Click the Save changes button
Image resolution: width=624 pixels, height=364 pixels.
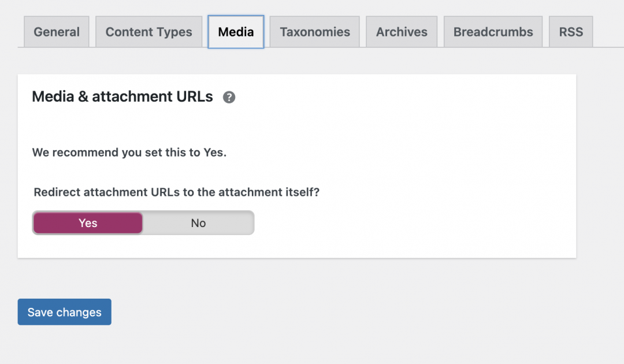point(64,312)
